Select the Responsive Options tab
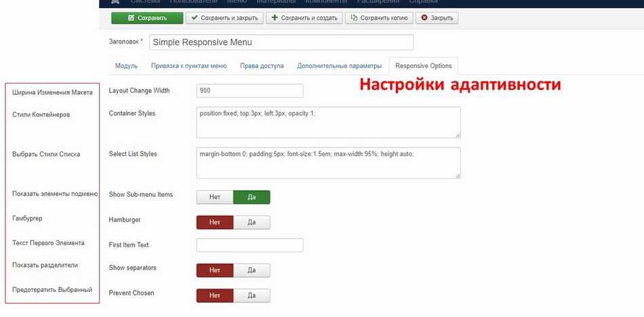The image size is (644, 317). point(424,66)
